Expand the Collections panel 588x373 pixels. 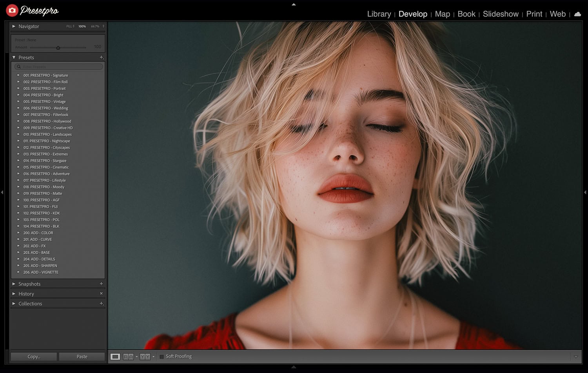[14, 303]
